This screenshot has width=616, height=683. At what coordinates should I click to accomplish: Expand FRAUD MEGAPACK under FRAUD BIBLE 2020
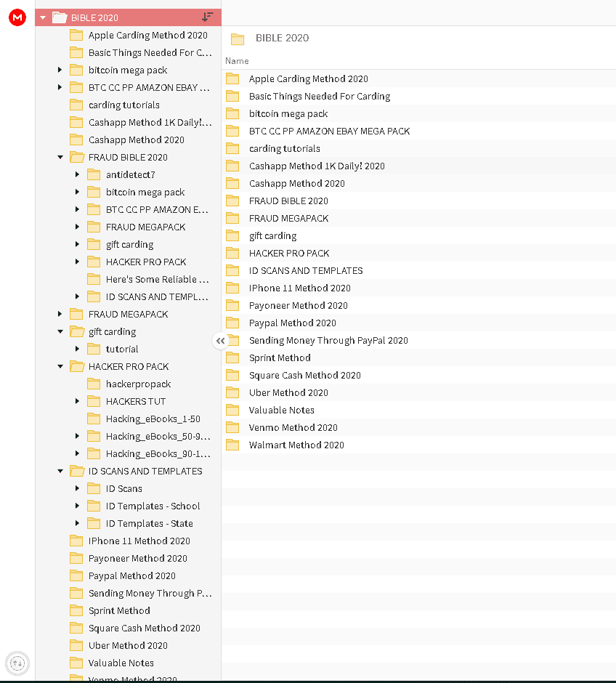tap(77, 227)
